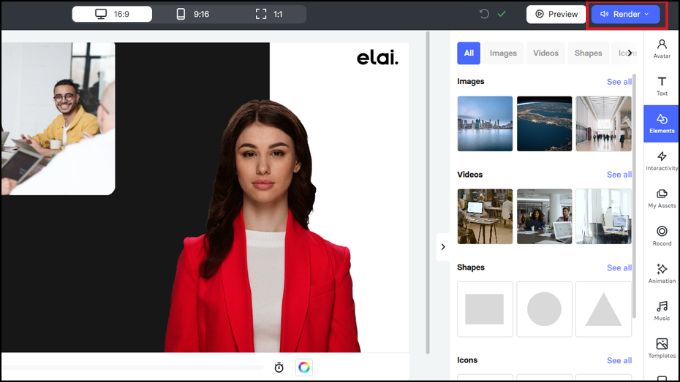Select the Elements sidebar icon
Image resolution: width=680 pixels, height=382 pixels.
[661, 124]
